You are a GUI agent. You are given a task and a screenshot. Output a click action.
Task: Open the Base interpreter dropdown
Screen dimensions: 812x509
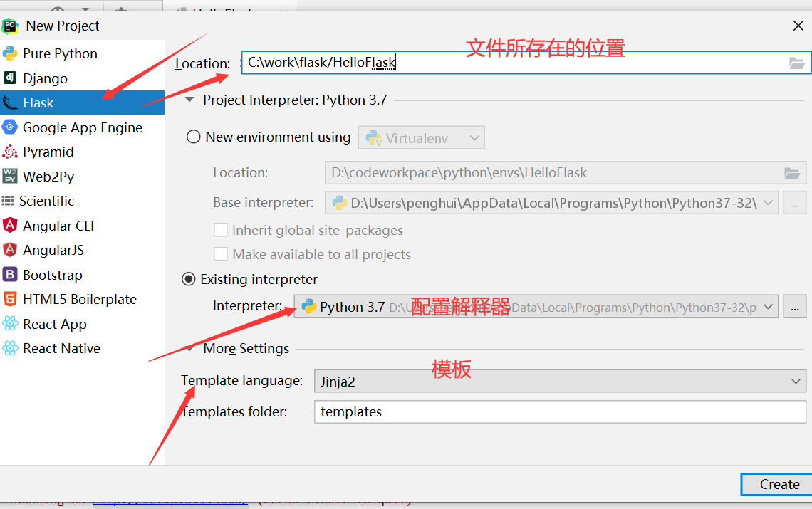coord(769,202)
